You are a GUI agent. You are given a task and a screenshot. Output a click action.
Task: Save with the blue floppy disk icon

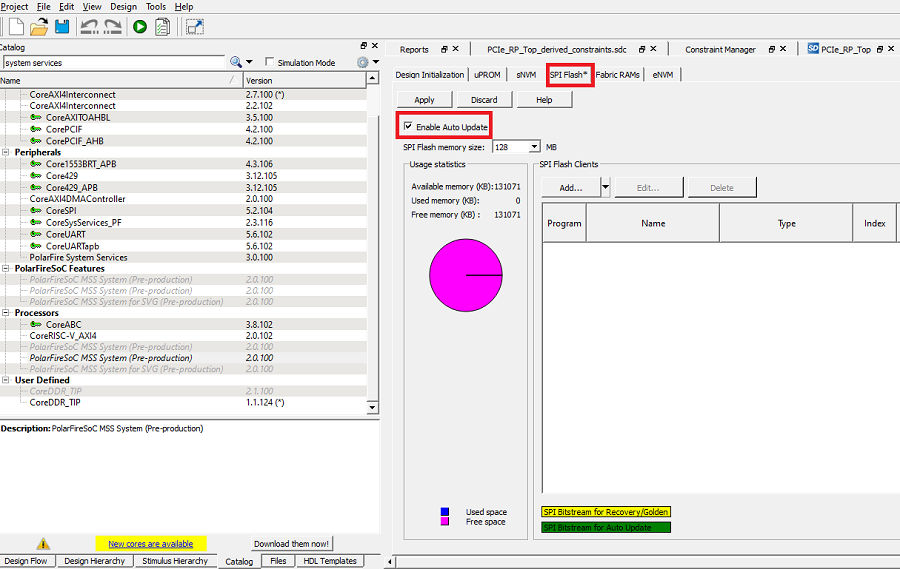(x=62, y=26)
